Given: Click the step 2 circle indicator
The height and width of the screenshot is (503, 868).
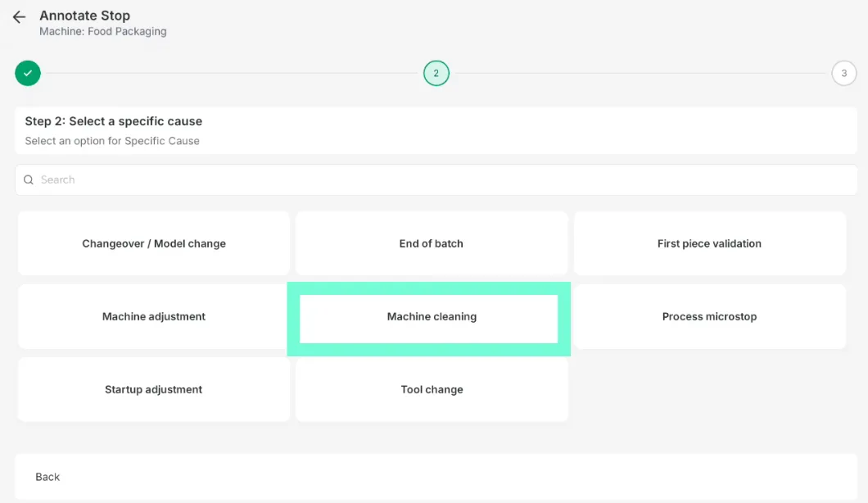Looking at the screenshot, I should pos(436,73).
